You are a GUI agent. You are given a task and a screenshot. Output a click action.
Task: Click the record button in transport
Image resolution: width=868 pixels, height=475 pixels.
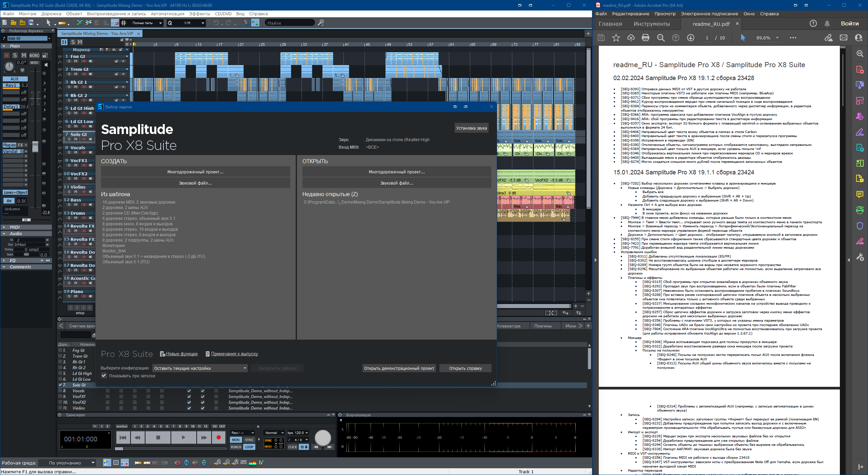pos(218,438)
